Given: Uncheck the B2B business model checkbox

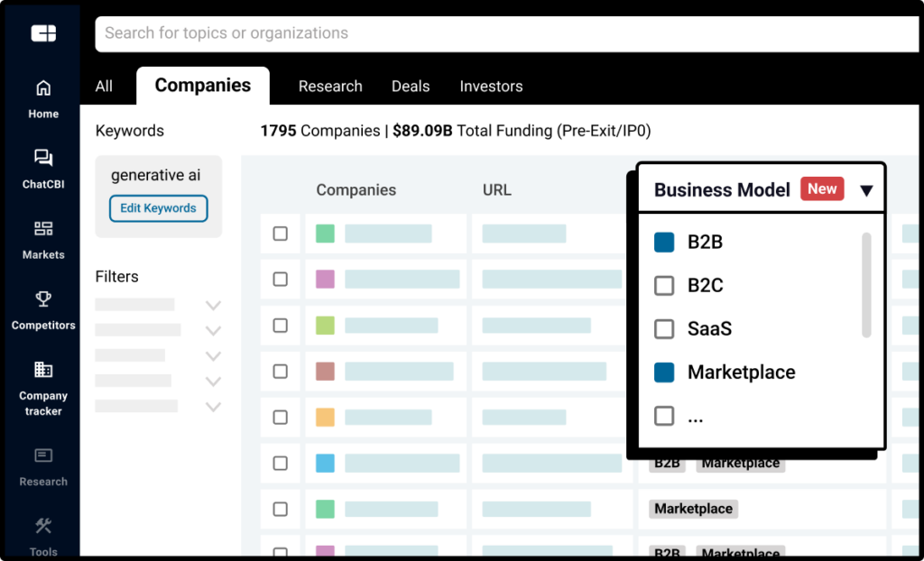Looking at the screenshot, I should coord(664,243).
